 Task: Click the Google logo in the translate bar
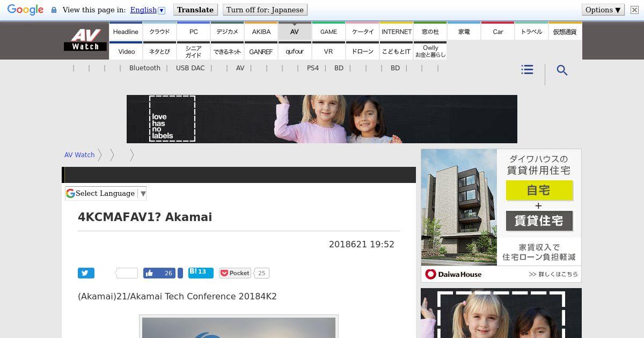[25, 10]
